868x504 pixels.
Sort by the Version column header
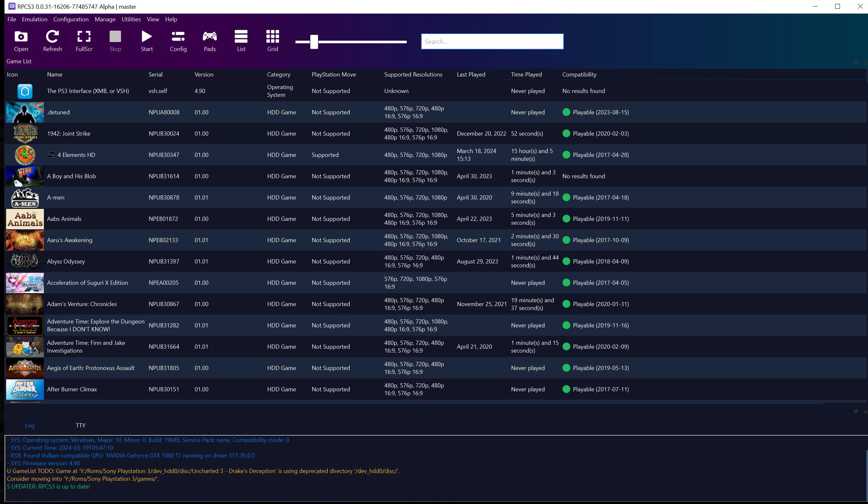(x=204, y=75)
